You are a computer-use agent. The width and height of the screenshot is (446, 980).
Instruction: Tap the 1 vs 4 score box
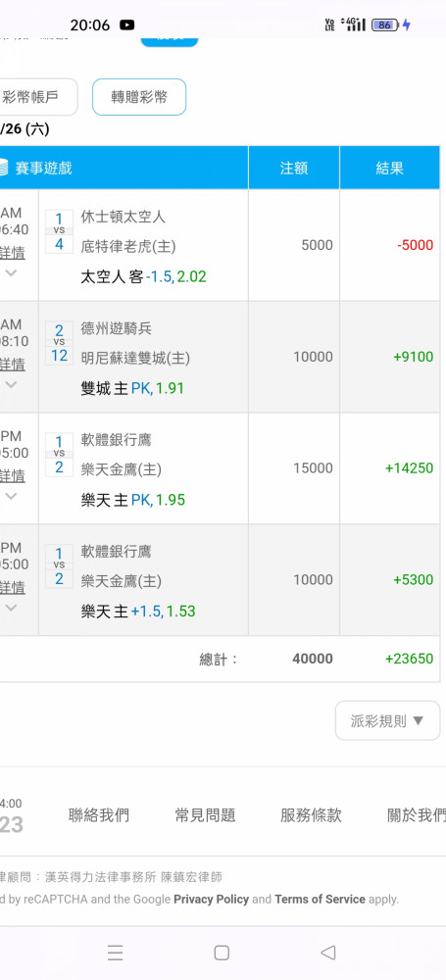[60, 231]
